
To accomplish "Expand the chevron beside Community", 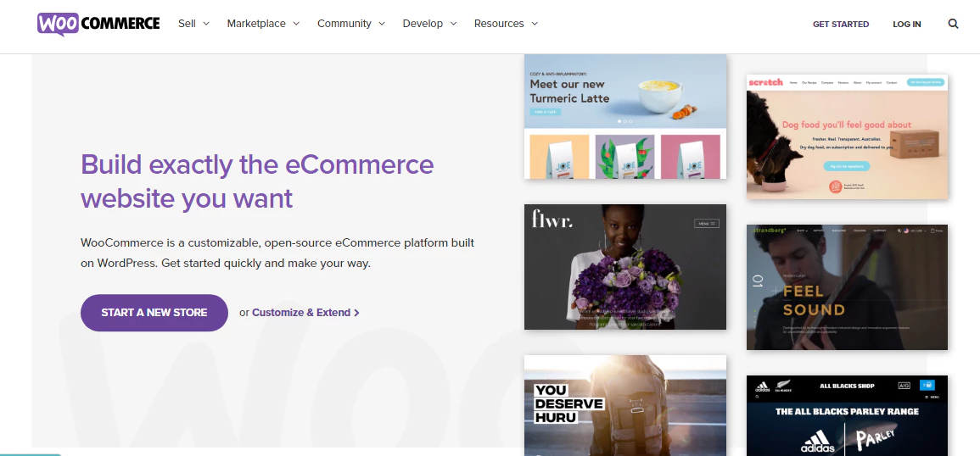I will tap(382, 24).
